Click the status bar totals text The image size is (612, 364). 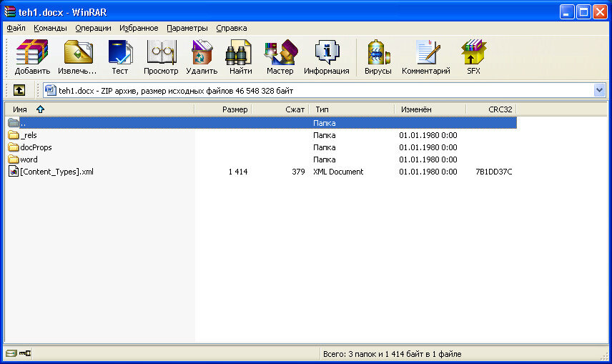click(x=392, y=354)
